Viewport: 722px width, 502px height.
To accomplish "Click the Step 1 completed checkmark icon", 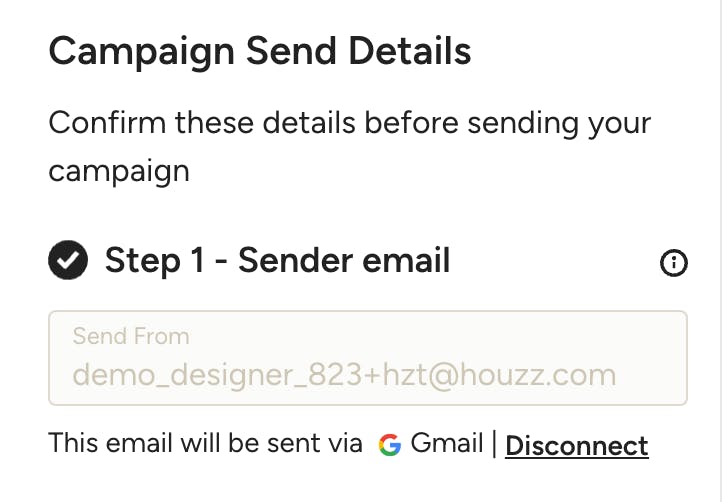I will coord(68,261).
